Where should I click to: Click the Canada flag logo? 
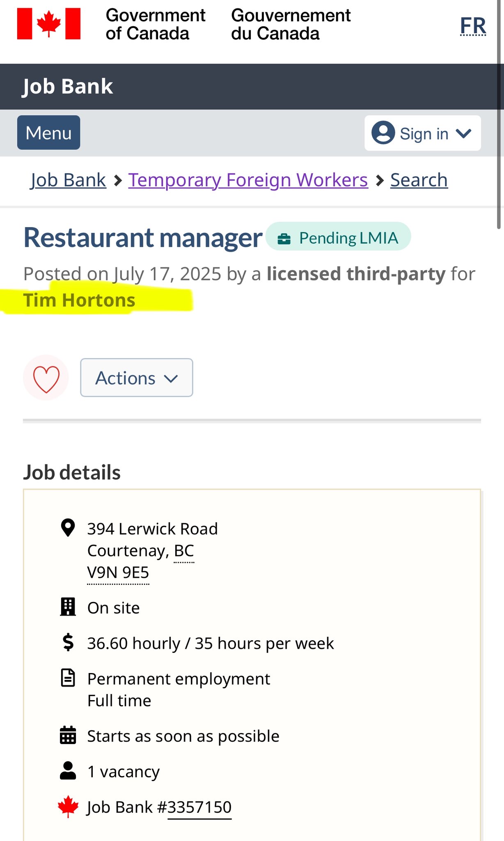pos(49,24)
